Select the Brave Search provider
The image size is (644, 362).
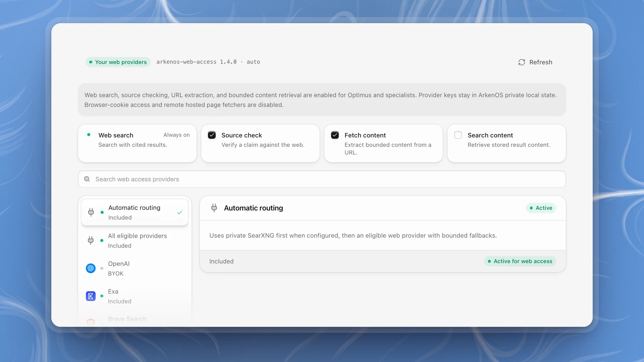coord(135,319)
